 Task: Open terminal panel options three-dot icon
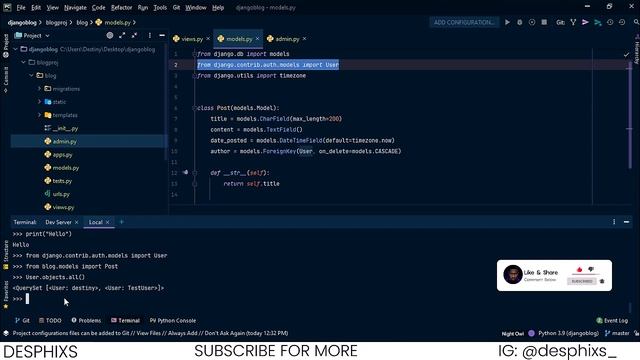[614, 222]
